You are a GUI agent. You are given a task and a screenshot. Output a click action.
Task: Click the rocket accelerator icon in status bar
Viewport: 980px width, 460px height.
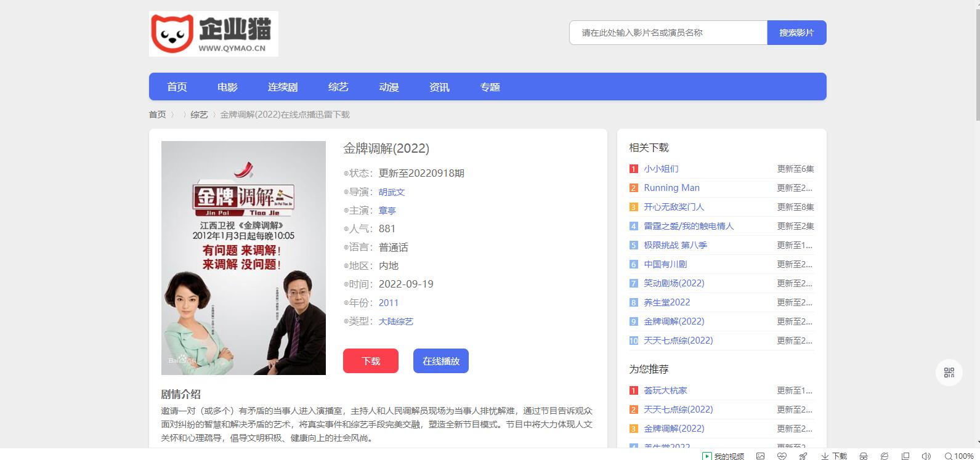click(803, 456)
